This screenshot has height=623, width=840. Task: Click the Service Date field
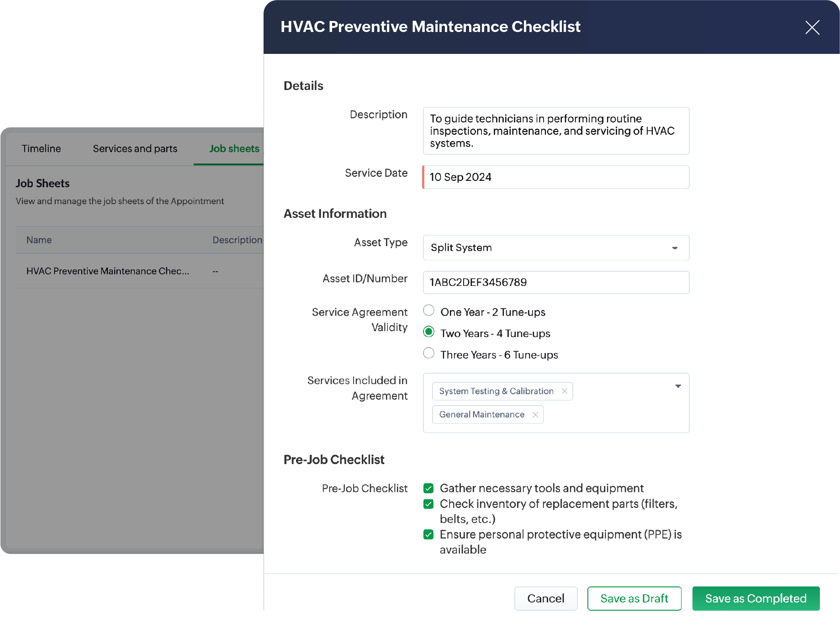555,177
